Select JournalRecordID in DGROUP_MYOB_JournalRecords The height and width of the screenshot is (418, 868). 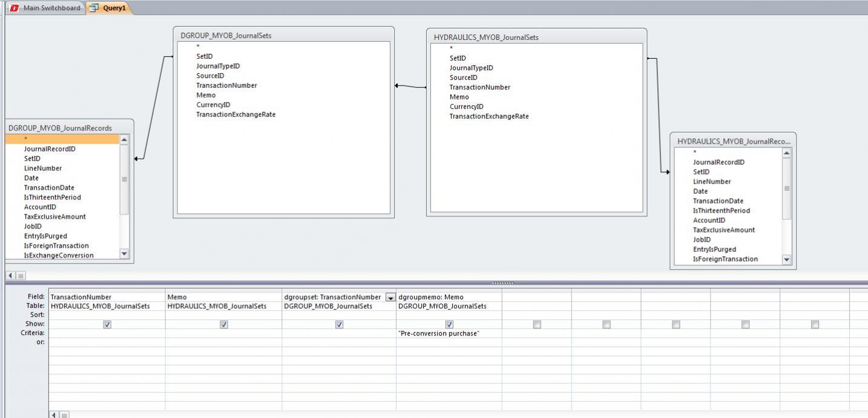[x=50, y=149]
